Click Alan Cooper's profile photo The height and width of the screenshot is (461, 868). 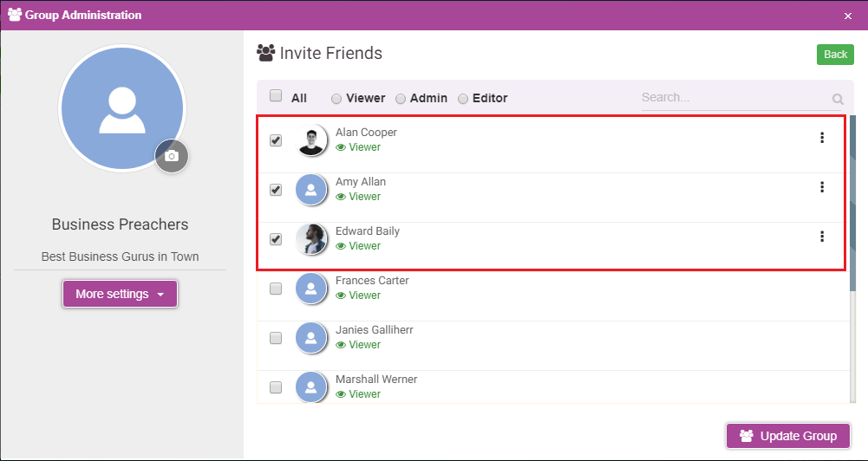coord(311,140)
